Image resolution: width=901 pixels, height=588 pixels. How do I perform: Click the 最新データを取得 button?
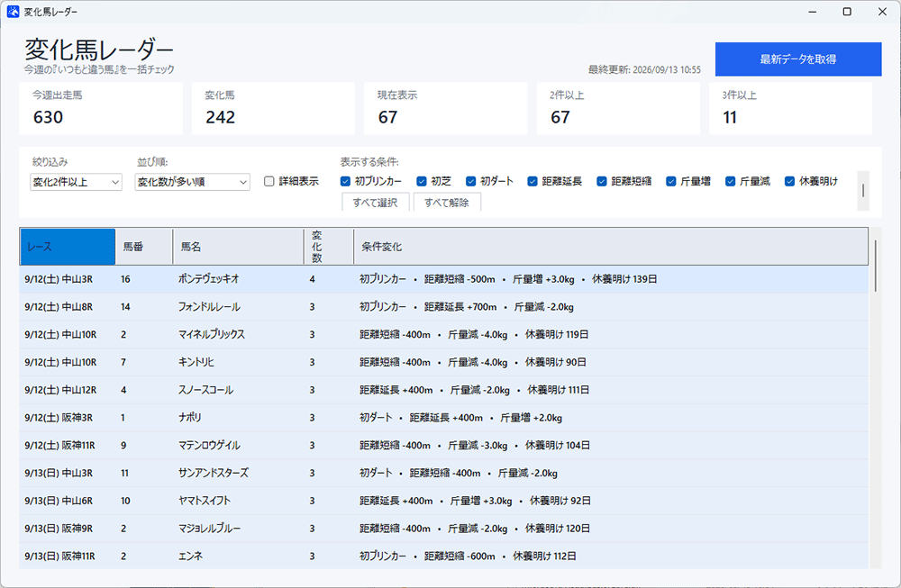click(798, 59)
